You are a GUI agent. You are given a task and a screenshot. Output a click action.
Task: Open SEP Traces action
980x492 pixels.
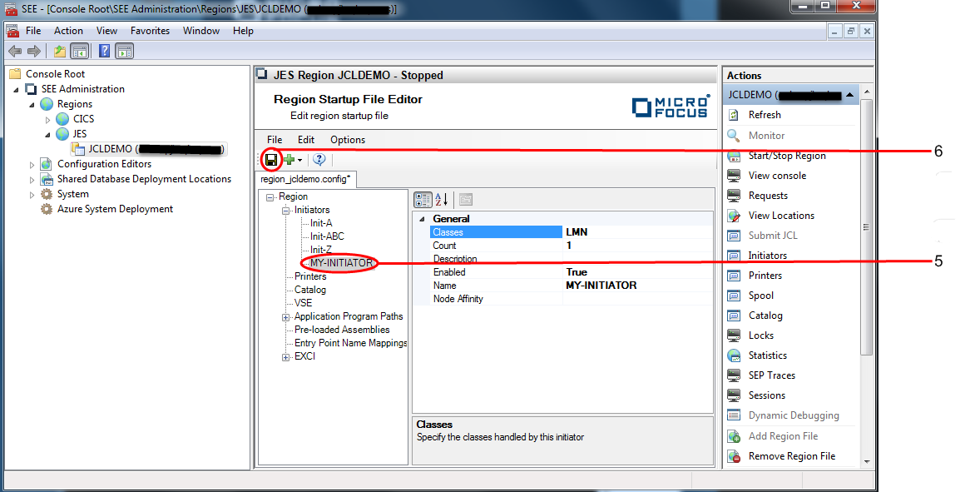[772, 375]
